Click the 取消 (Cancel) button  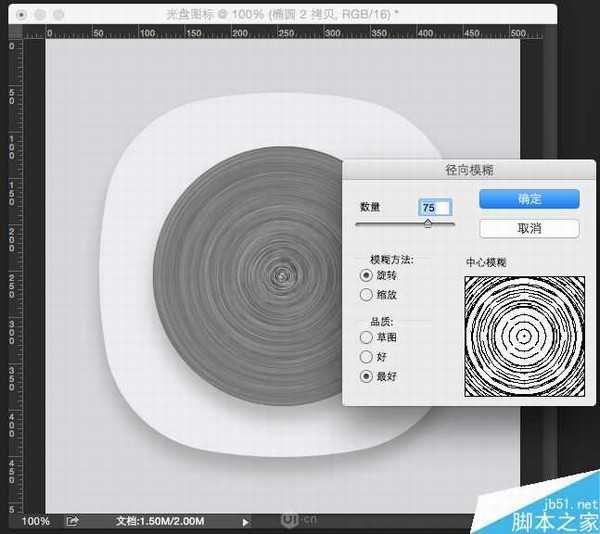pos(529,229)
